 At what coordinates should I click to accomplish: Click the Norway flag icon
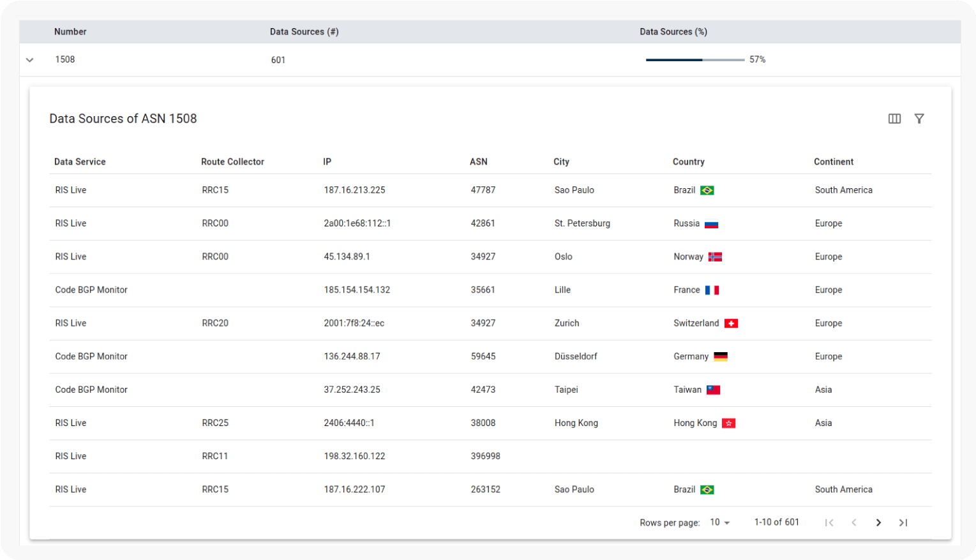pos(715,257)
